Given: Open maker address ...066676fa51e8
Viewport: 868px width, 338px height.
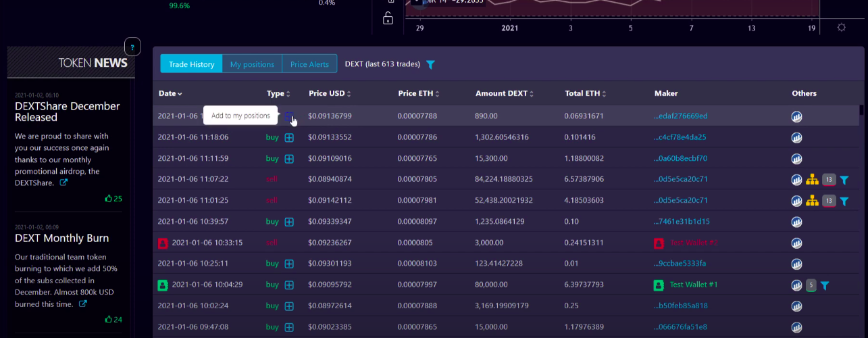Looking at the screenshot, I should coord(681,327).
